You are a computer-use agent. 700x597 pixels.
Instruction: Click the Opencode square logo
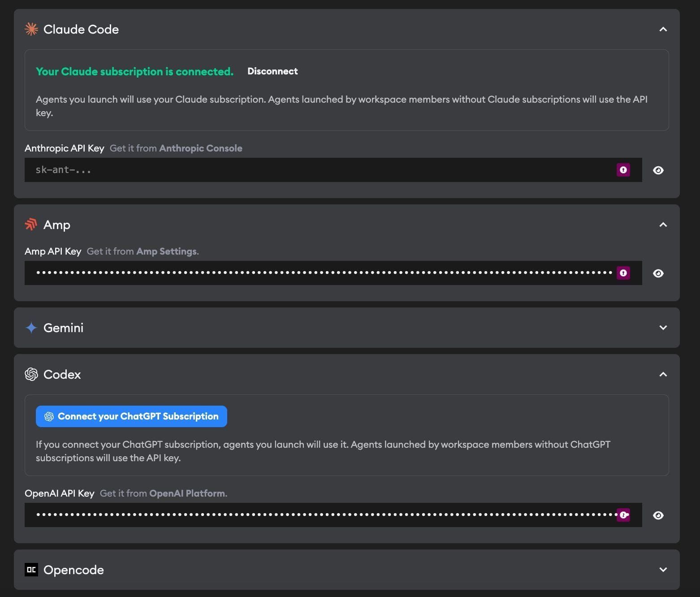tap(31, 570)
